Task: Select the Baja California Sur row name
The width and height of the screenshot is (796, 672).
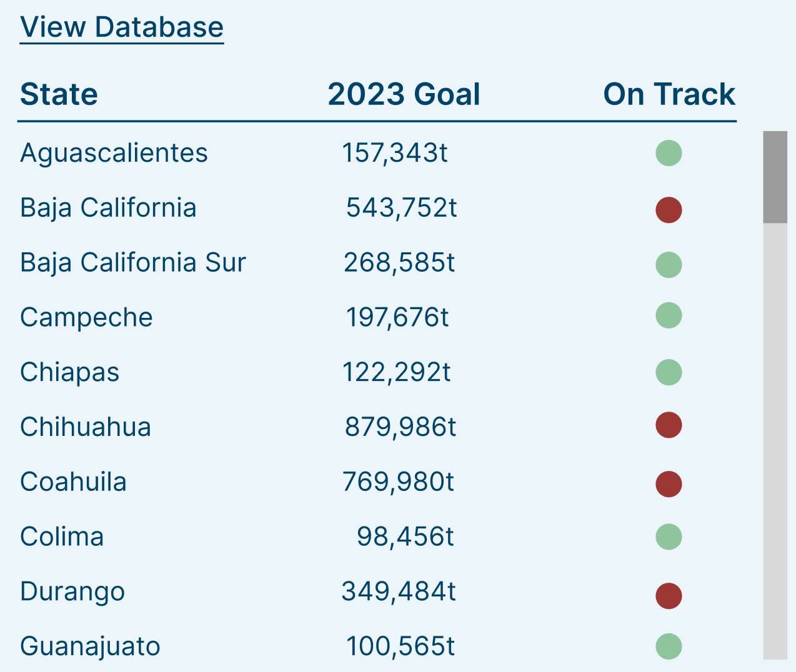Action: click(133, 262)
